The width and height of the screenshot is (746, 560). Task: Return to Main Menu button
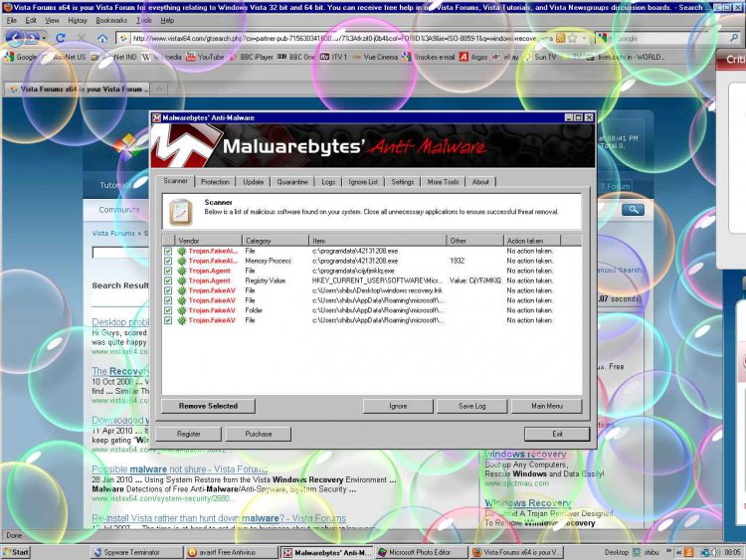coord(547,406)
